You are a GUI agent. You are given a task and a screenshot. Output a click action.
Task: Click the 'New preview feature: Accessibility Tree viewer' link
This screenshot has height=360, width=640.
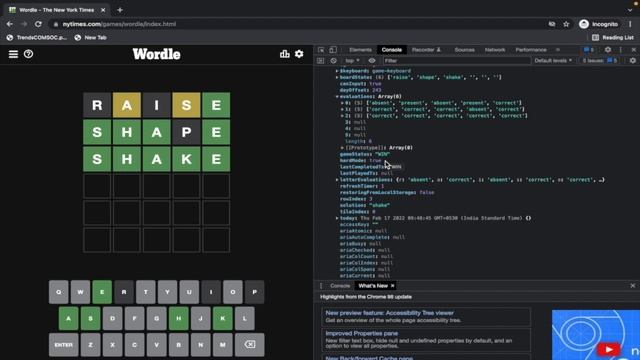point(389,313)
